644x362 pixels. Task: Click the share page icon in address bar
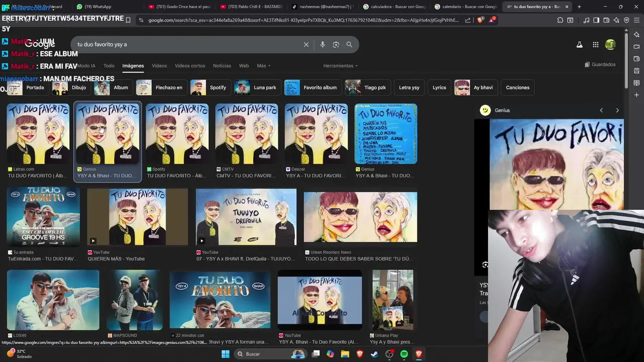tap(468, 20)
